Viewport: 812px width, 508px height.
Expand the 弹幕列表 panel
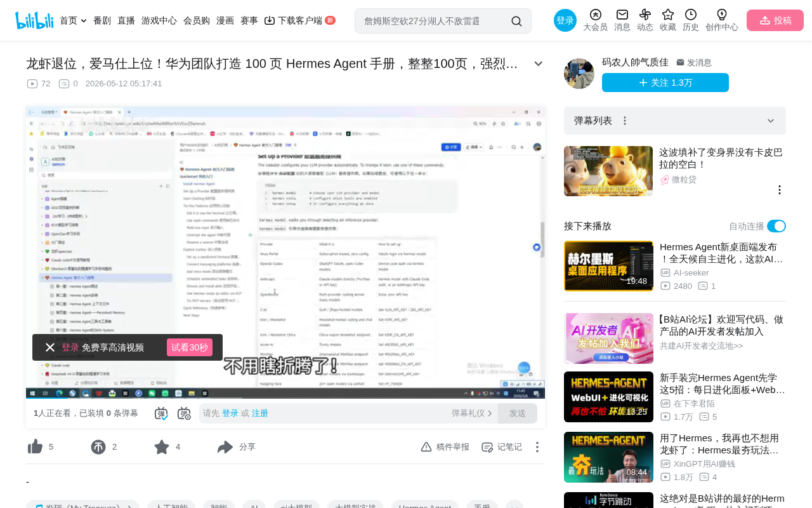pyautogui.click(x=771, y=121)
